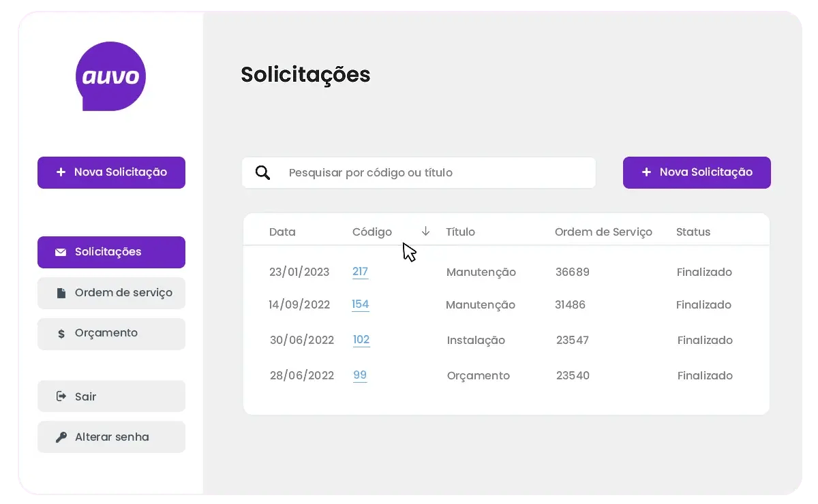
Task: Open request code 99
Action: (x=360, y=375)
